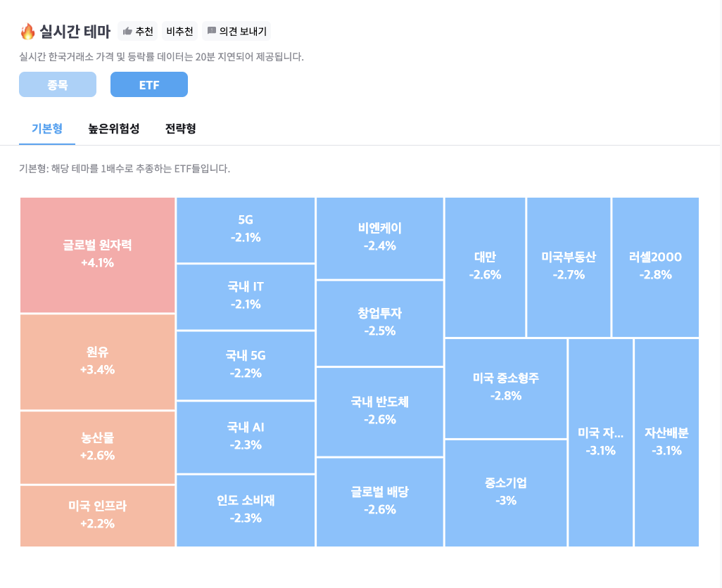The image size is (722, 588).
Task: Click the 중소기업 -3% tile
Action: pyautogui.click(x=506, y=492)
